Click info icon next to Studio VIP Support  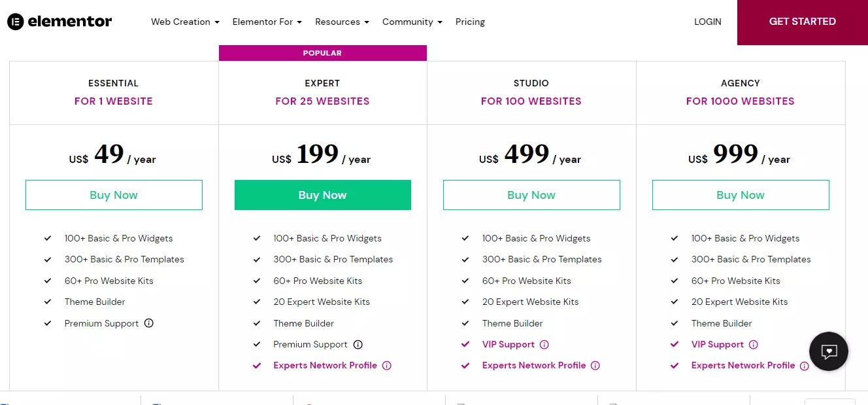[544, 344]
